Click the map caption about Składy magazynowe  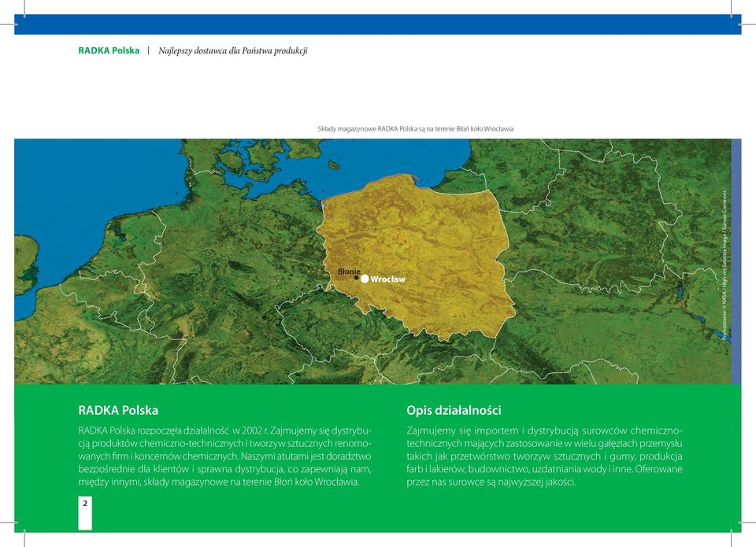pyautogui.click(x=416, y=128)
